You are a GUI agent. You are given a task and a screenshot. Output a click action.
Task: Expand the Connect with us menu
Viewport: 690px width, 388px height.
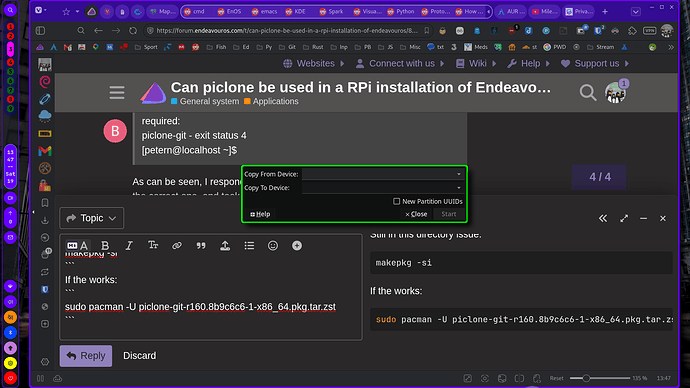point(400,63)
